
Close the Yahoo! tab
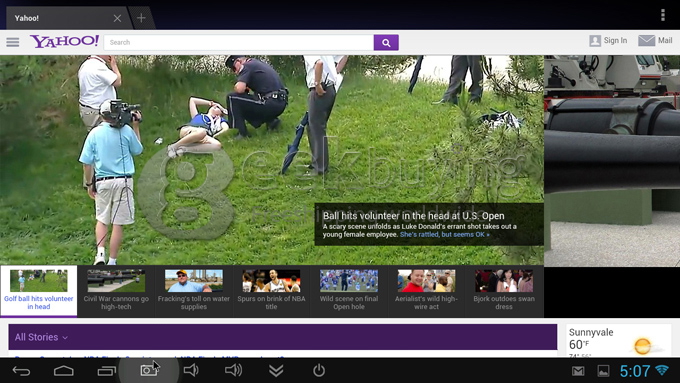pyautogui.click(x=118, y=18)
